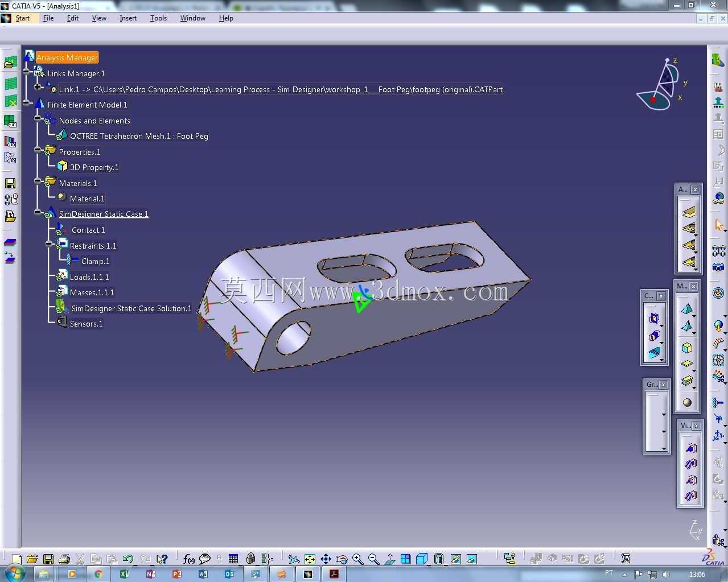The height and width of the screenshot is (582, 728).
Task: Activate the What's This help icon
Action: tap(162, 559)
